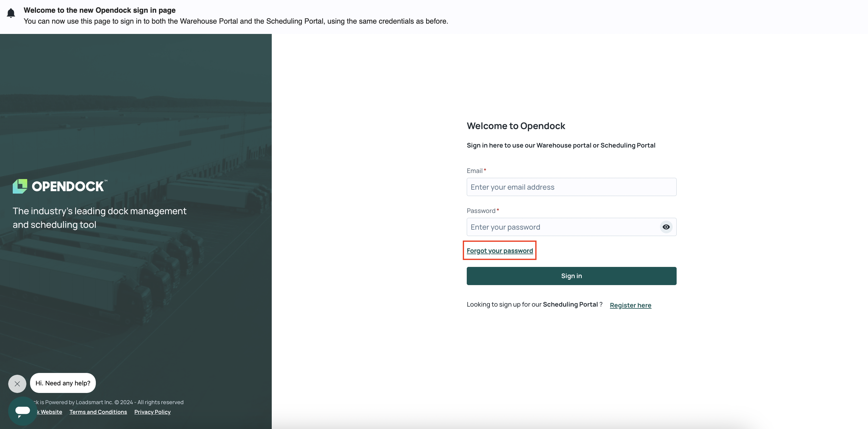
Task: Click the 'Welcome to Opendock' heading
Action: point(516,126)
